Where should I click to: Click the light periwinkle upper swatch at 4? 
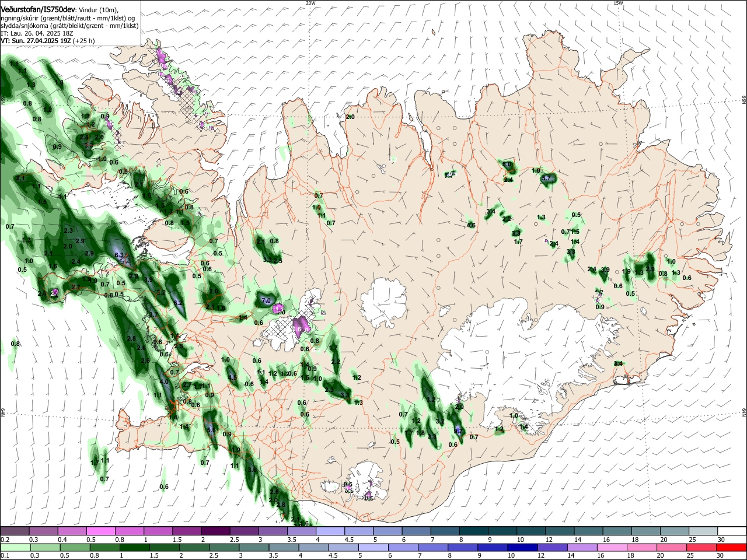click(x=330, y=531)
